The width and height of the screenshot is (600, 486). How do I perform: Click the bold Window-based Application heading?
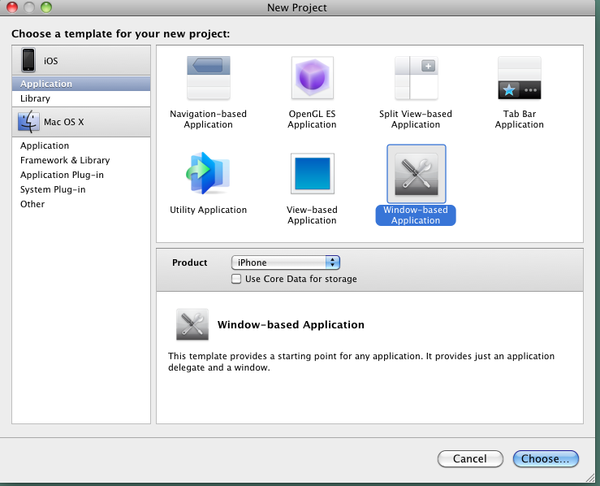point(291,325)
